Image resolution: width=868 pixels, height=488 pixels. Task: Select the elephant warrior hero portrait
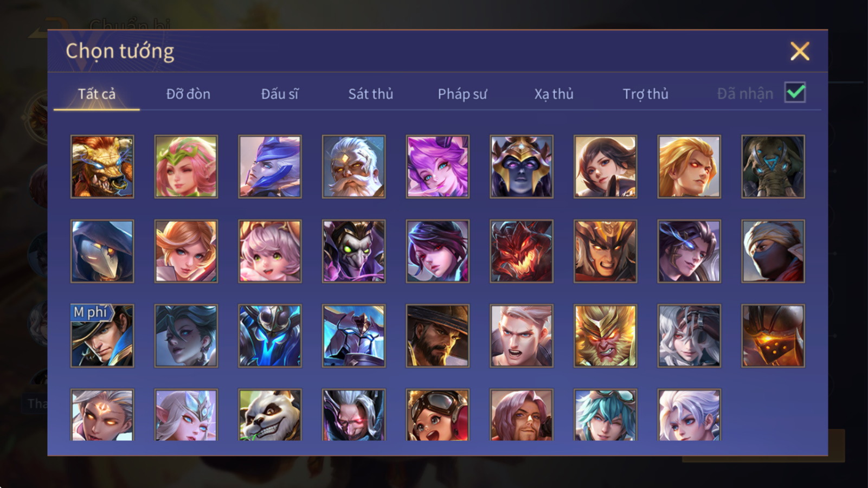(x=773, y=166)
